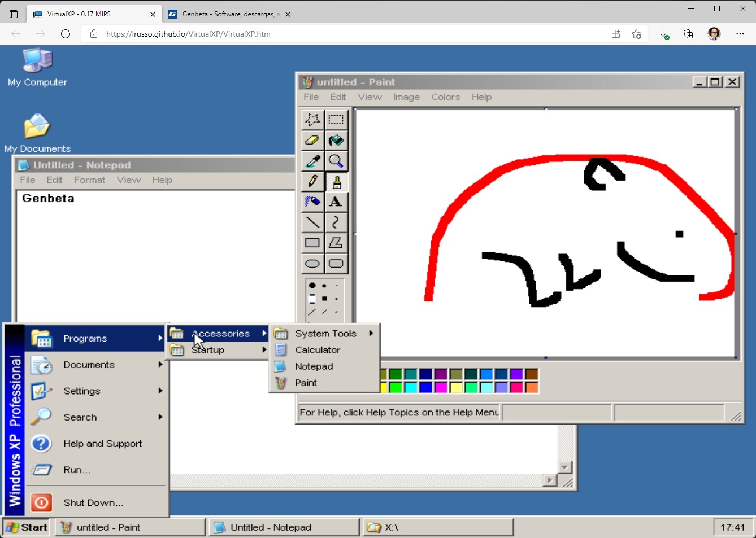The image size is (756, 538).
Task: Select the Fill With Color tool in Paint
Action: pyautogui.click(x=337, y=140)
